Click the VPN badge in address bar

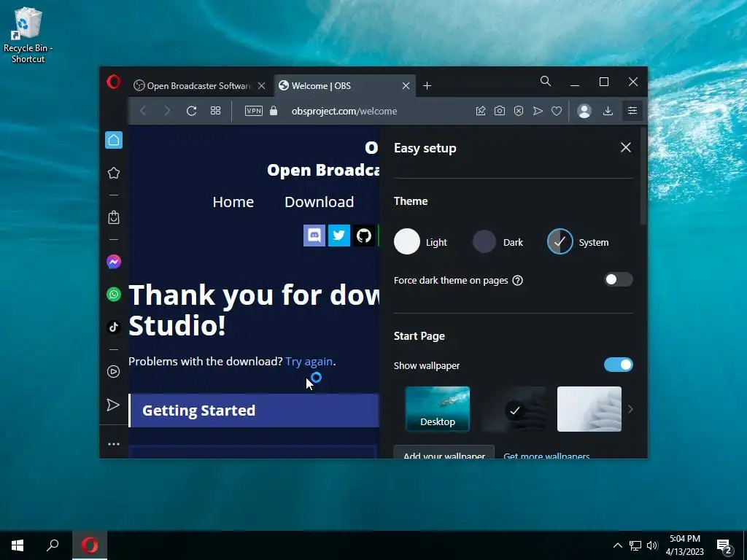(253, 111)
